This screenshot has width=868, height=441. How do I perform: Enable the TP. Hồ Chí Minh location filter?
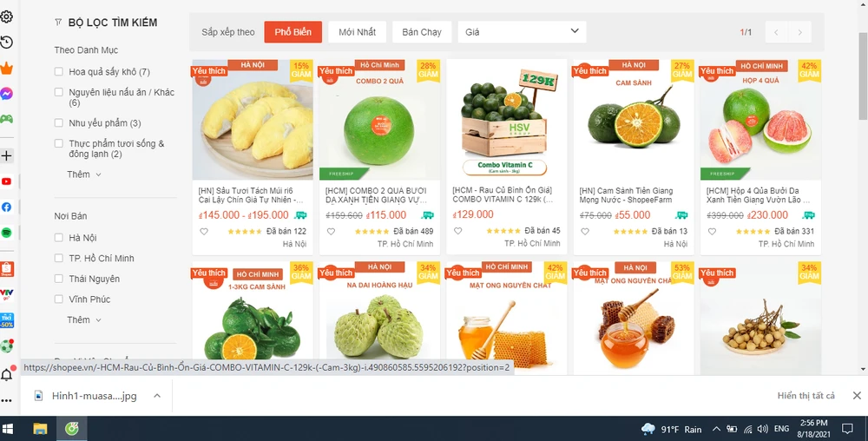point(59,258)
